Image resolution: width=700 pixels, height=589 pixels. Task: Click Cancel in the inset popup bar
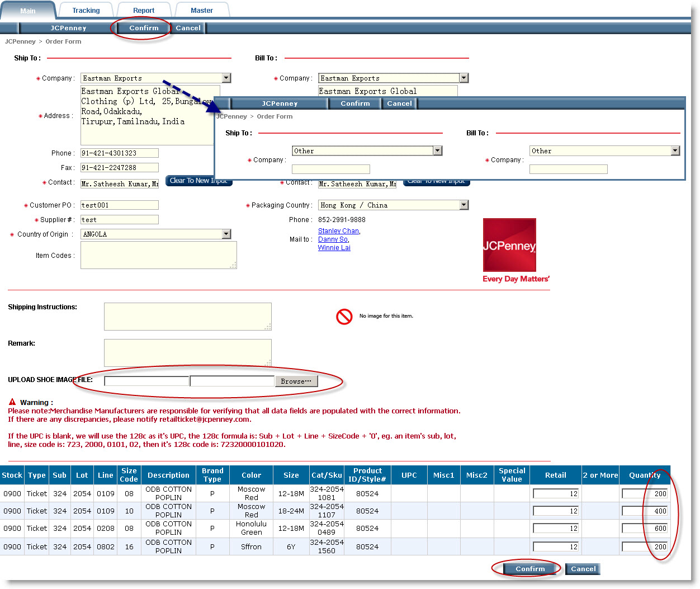(x=399, y=103)
